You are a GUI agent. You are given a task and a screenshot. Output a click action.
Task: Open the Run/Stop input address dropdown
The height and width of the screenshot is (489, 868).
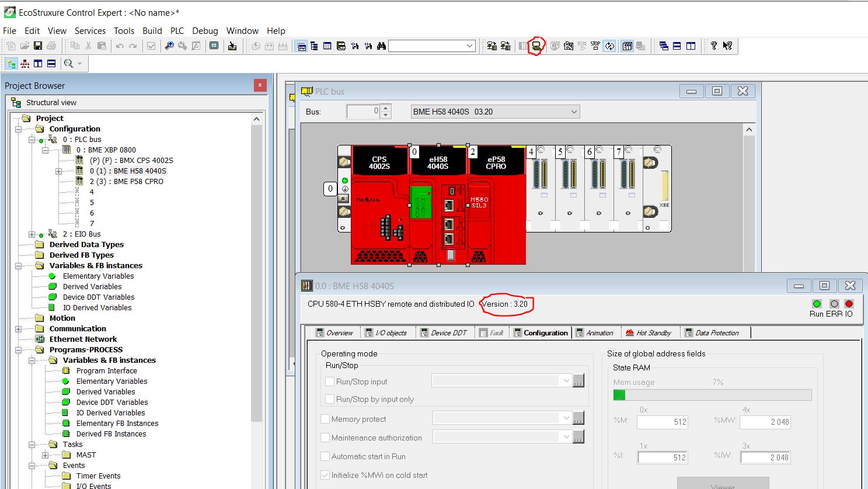click(566, 381)
